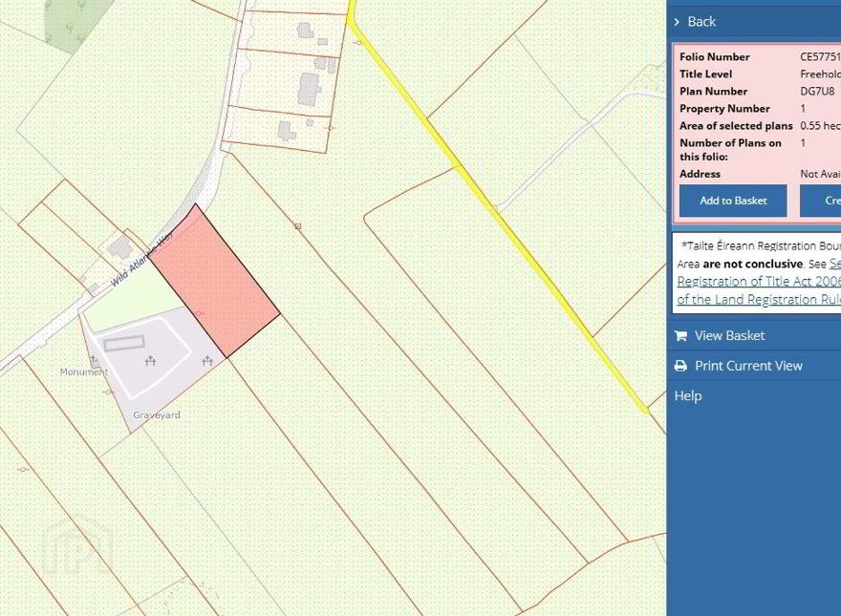The width and height of the screenshot is (841, 616).
Task: Click the Folio Number label
Action: pos(715,57)
